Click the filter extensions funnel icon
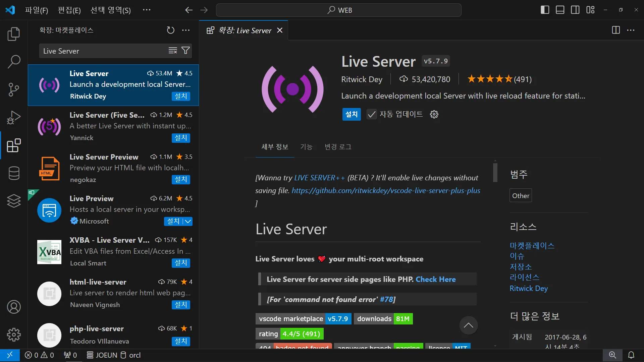Image resolution: width=644 pixels, height=362 pixels. tap(185, 51)
